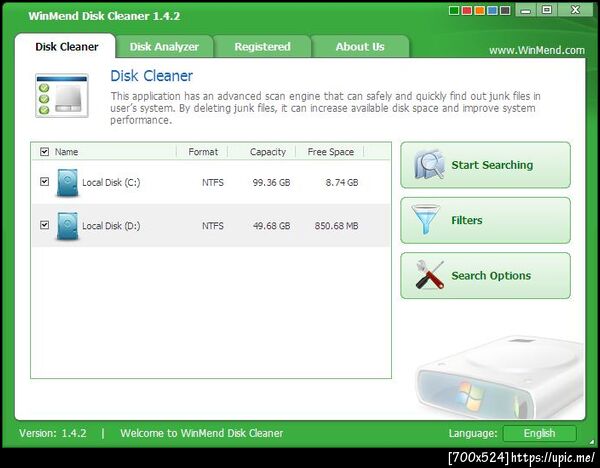The width and height of the screenshot is (600, 468).
Task: Click the Welcome to WinMend Disk Cleaner message
Action: pyautogui.click(x=202, y=433)
